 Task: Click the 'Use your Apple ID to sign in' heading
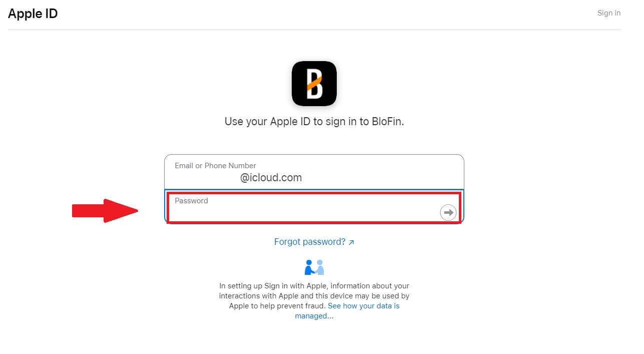(x=314, y=122)
